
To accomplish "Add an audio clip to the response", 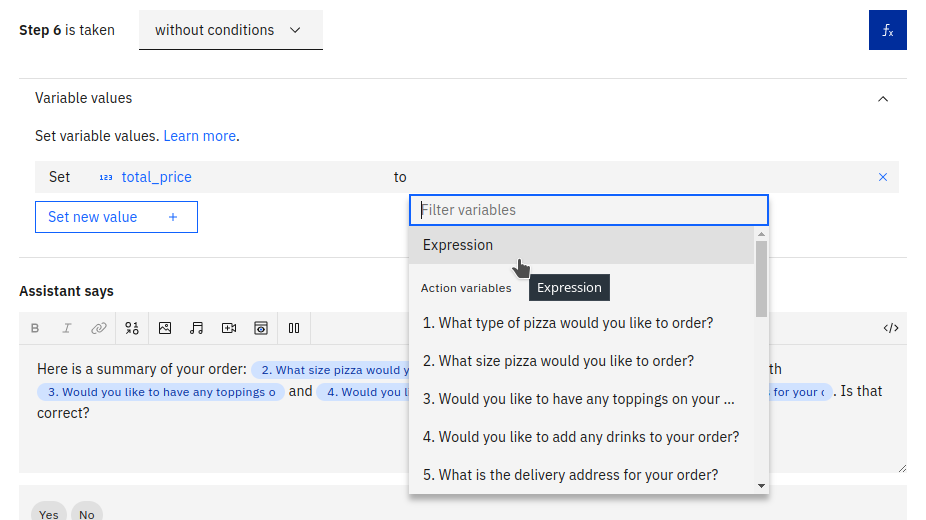I will pos(197,328).
